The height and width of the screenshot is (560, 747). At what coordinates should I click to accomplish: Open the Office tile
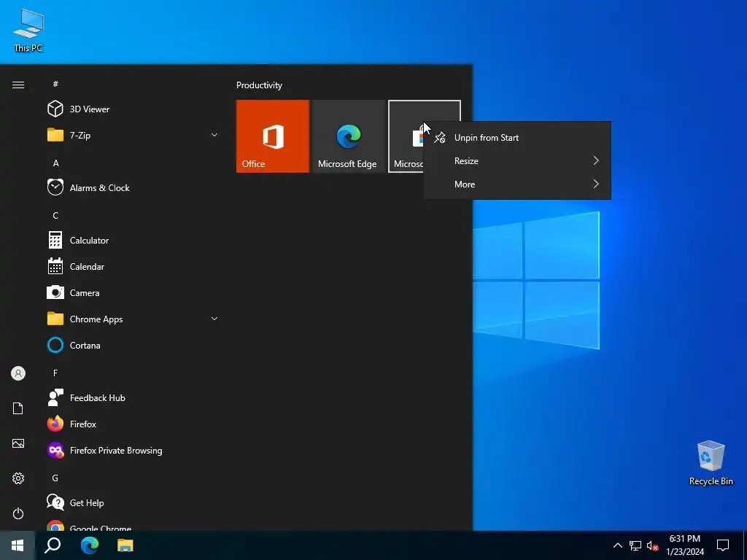click(x=273, y=136)
